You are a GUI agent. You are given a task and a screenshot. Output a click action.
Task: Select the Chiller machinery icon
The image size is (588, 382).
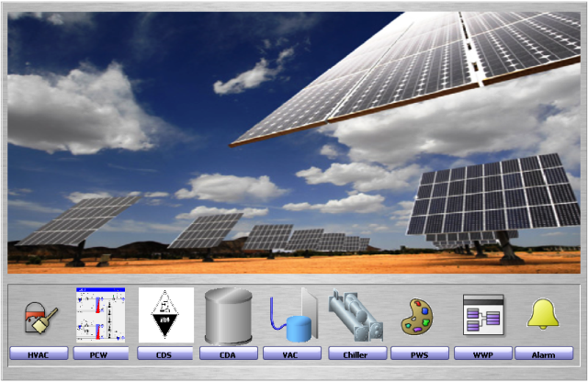(356, 316)
